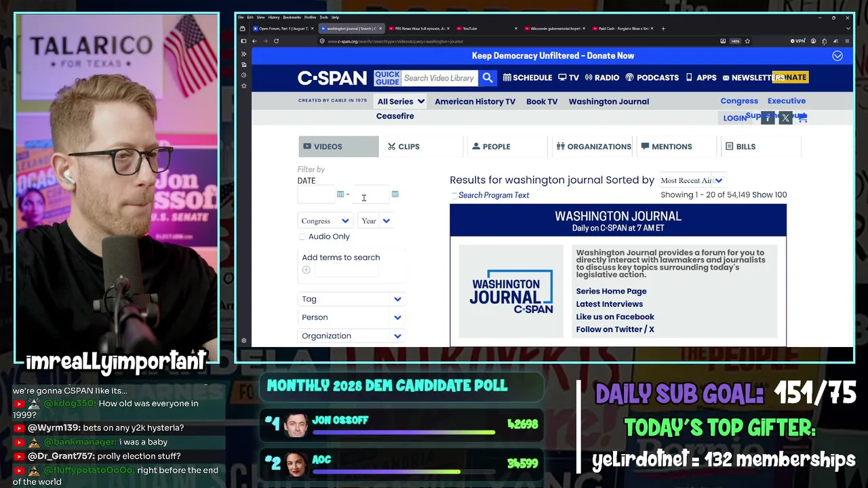This screenshot has height=488, width=868.
Task: Go to the TV section
Action: (568, 78)
